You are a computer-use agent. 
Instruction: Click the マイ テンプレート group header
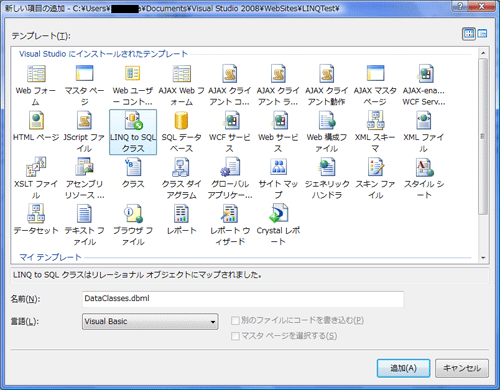coord(50,257)
